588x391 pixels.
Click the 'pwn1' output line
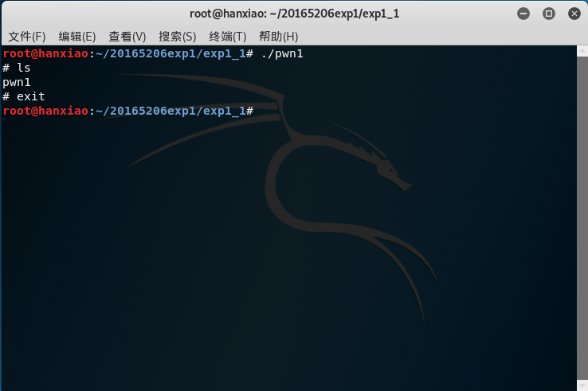coord(17,83)
